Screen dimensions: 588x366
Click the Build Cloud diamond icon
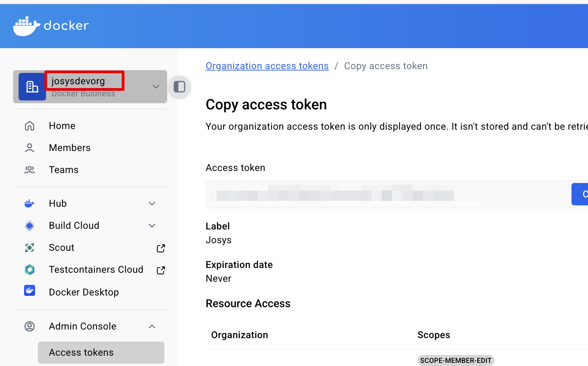[x=30, y=226]
